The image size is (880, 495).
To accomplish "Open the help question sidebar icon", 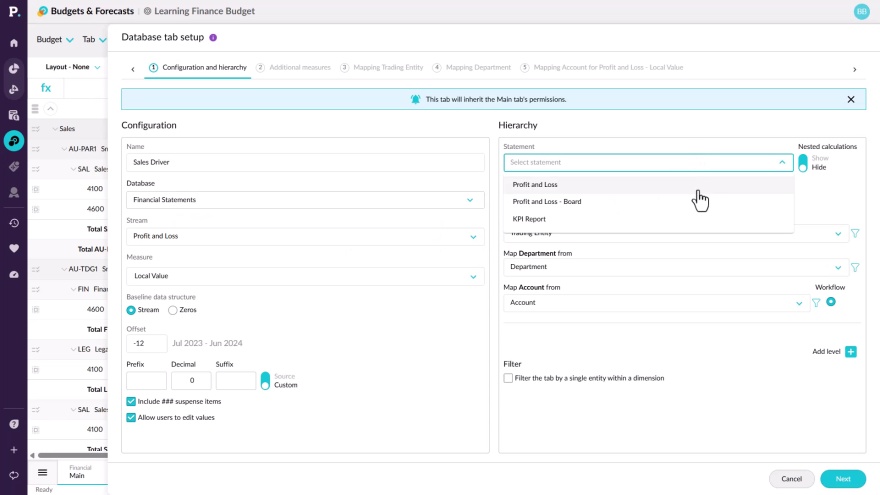I will click(x=13, y=424).
